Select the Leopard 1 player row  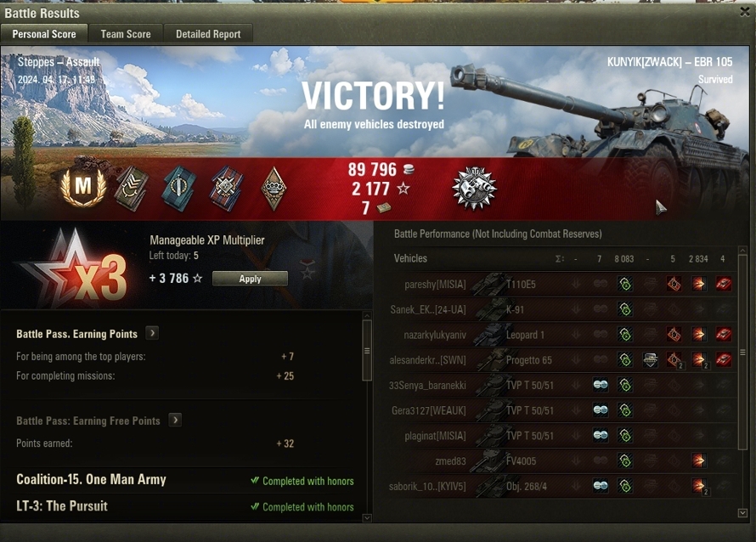pyautogui.click(x=561, y=335)
